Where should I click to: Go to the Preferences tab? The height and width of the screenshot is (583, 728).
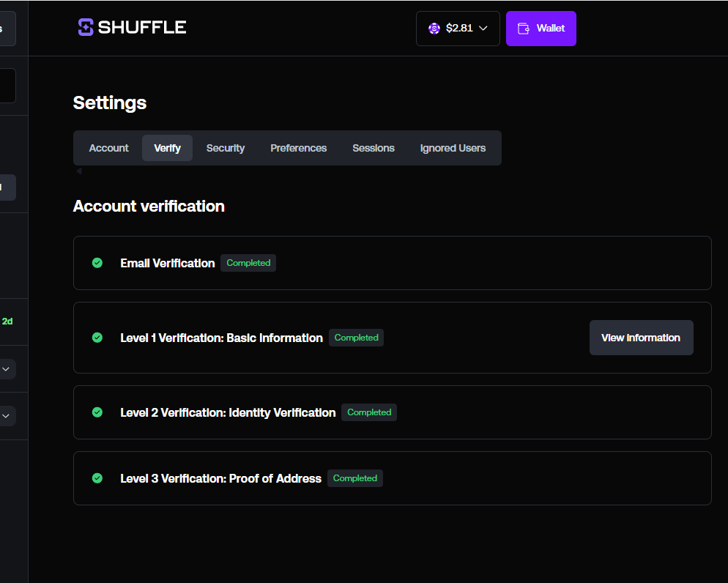click(298, 148)
